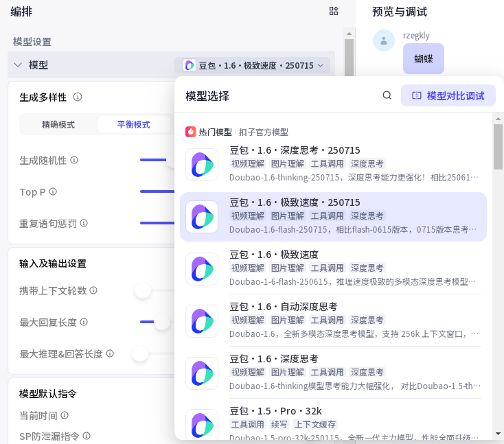Click the rzegkly user avatar
This screenshot has height=444, width=504.
click(383, 40)
